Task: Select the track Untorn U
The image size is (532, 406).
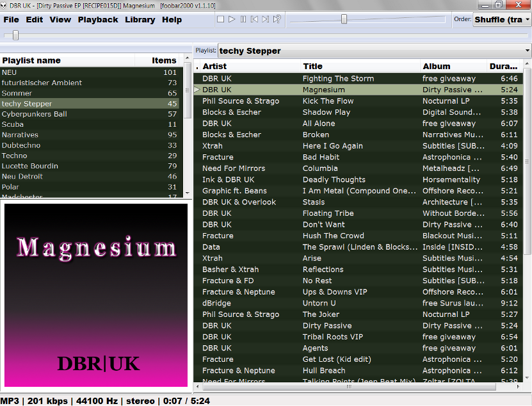Action: [x=358, y=303]
